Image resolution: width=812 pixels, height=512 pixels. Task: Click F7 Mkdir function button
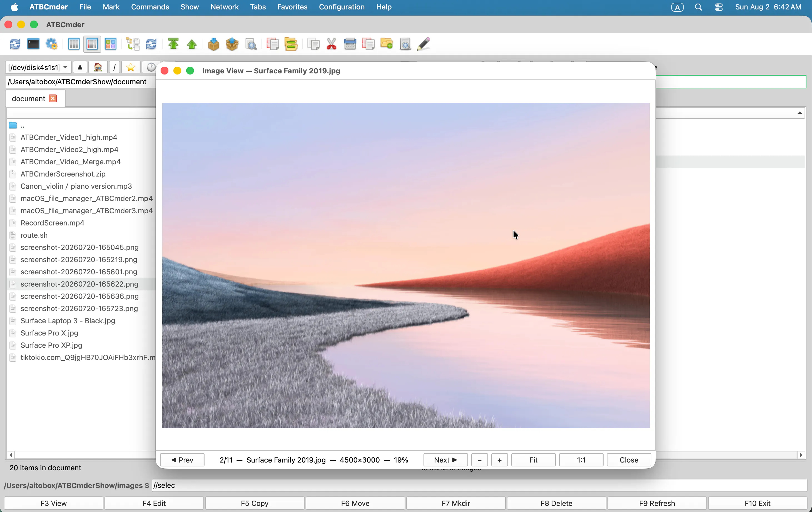[x=456, y=503]
